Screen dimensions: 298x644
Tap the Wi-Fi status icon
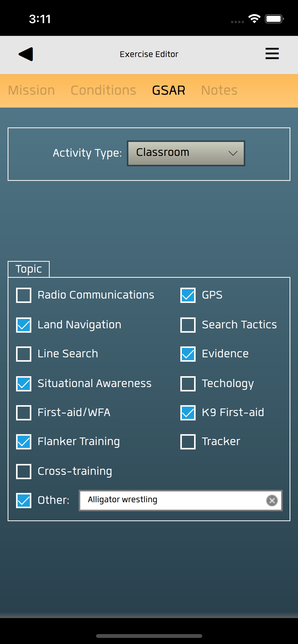pos(254,19)
